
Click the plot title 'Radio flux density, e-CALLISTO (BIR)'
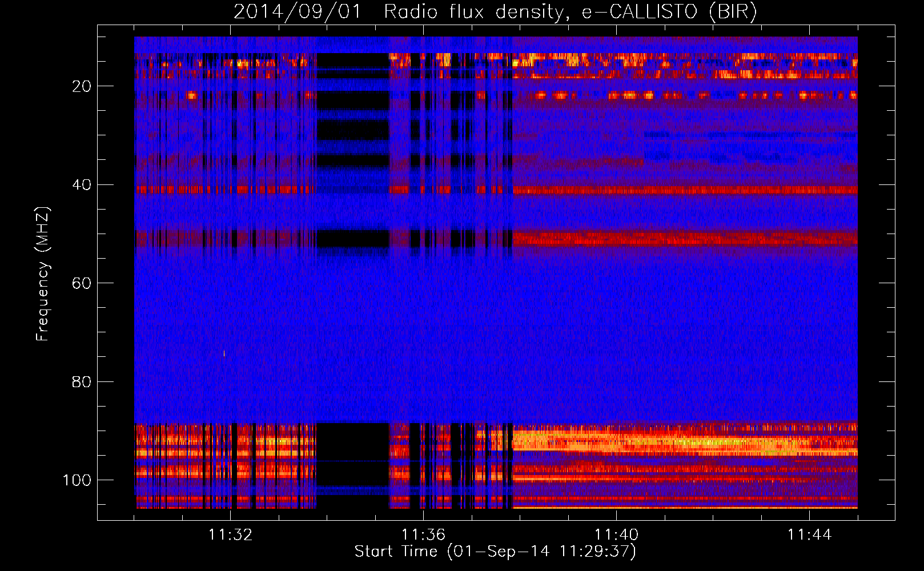(x=570, y=12)
